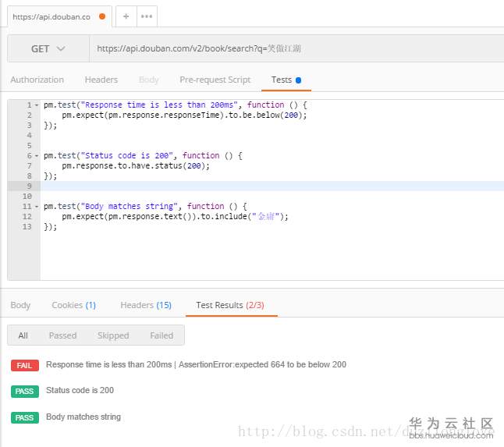Switch to the request Headers tab
Viewport: 504px width, 447px height.
click(101, 80)
